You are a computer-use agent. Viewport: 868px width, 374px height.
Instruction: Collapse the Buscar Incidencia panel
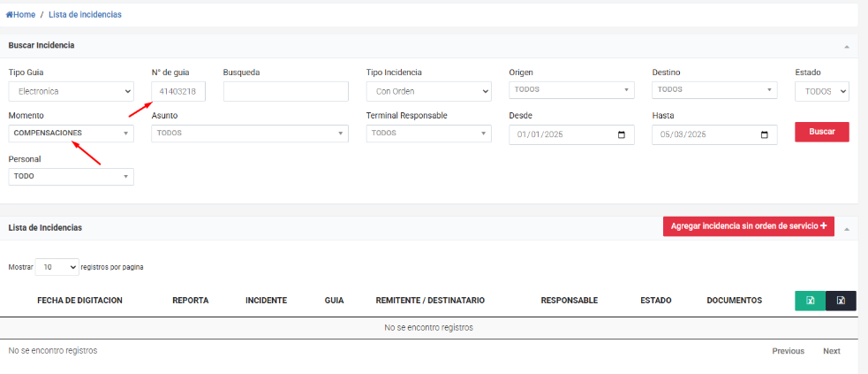click(x=847, y=47)
